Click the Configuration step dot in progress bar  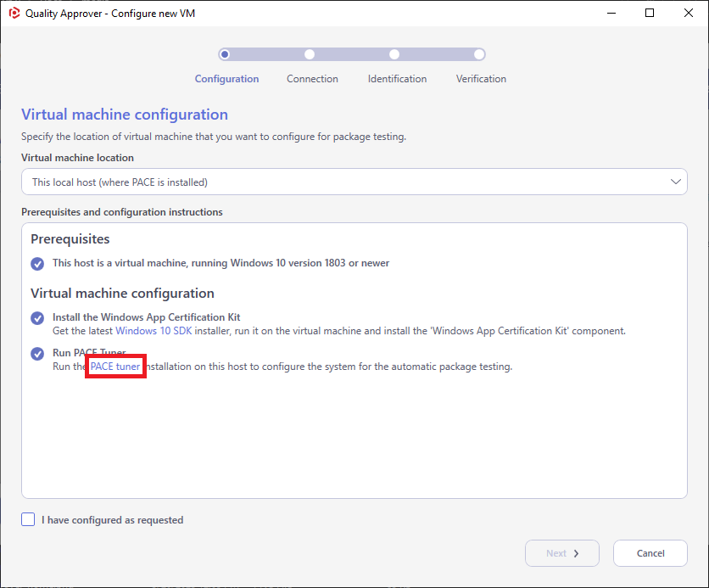(224, 54)
